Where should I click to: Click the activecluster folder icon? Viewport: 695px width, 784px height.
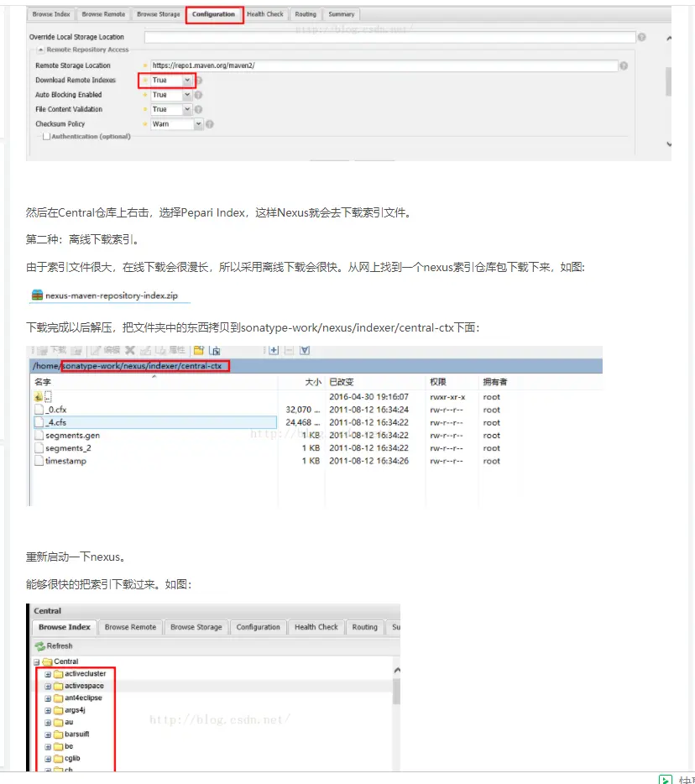pyautogui.click(x=59, y=673)
